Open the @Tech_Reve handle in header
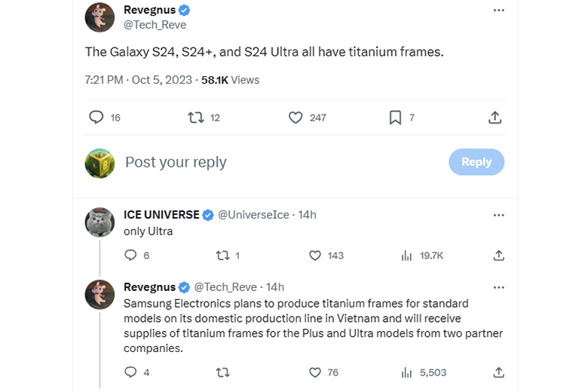Viewport: 588px width, 392px height. (x=155, y=24)
